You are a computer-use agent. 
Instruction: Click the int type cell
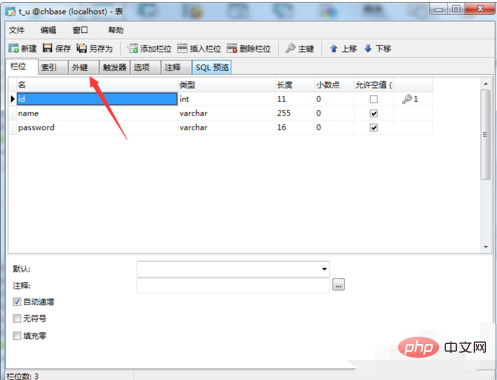point(227,99)
